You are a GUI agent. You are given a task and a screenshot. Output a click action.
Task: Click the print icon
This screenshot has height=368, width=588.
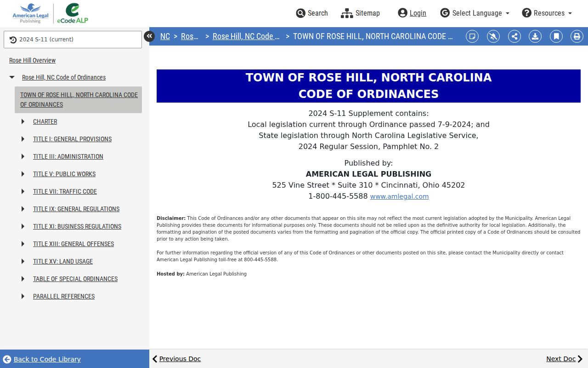coord(577,36)
